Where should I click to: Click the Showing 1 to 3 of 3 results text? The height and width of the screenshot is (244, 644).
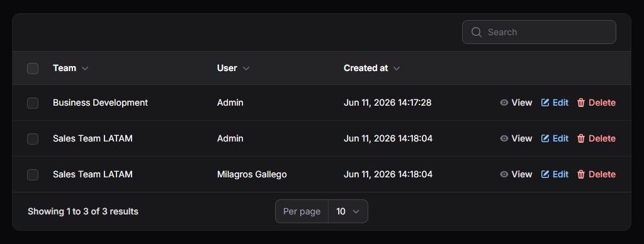[x=83, y=211]
